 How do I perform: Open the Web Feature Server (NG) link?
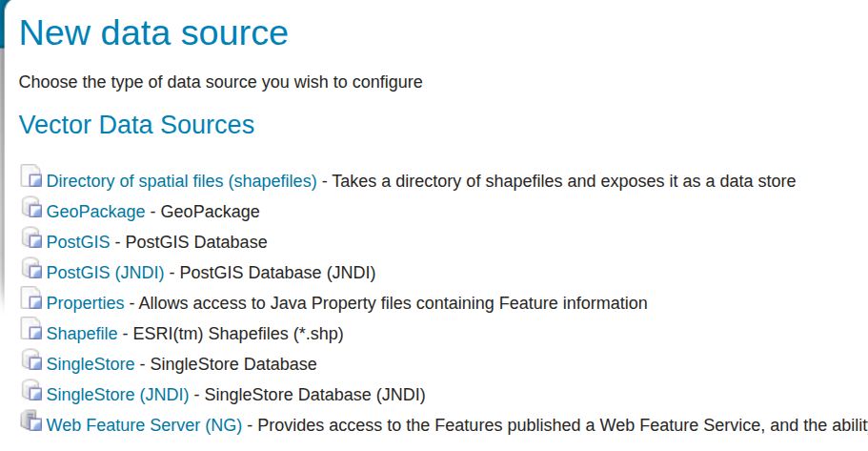pos(144,425)
